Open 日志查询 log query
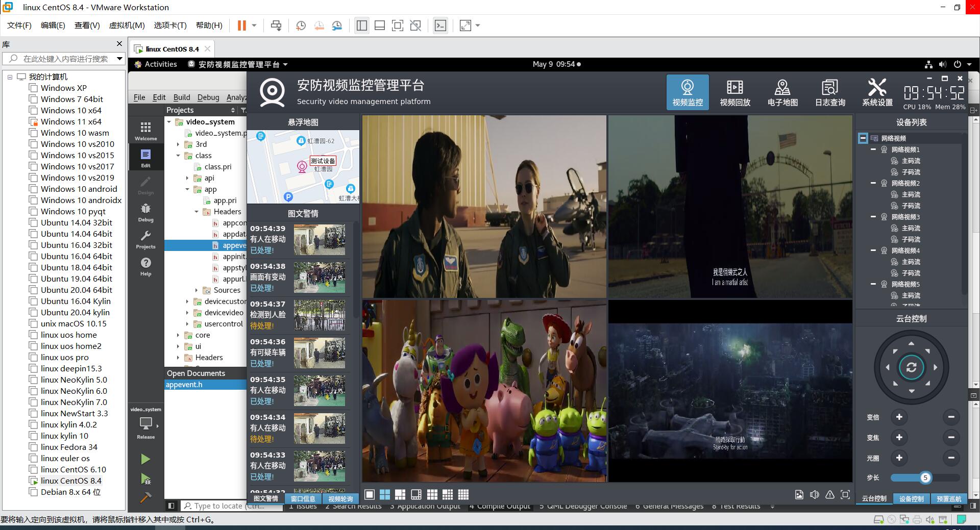The width and height of the screenshot is (980, 530). (x=830, y=92)
